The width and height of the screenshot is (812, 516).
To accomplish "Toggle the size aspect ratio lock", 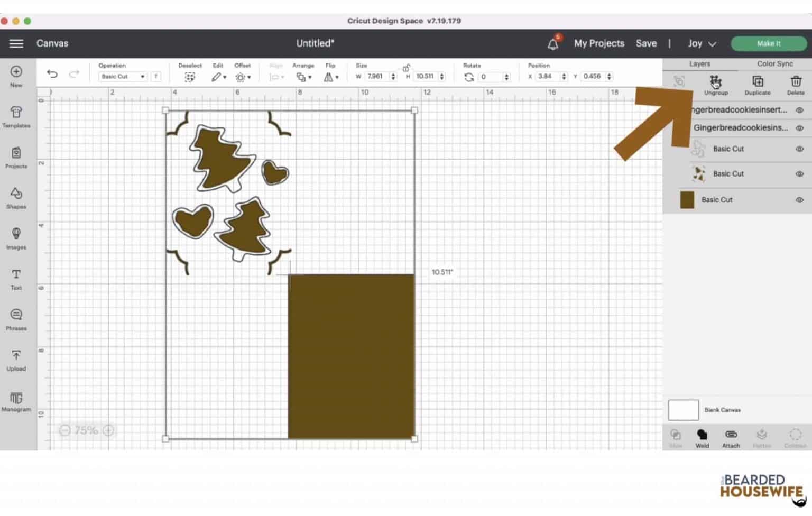I will [x=406, y=68].
